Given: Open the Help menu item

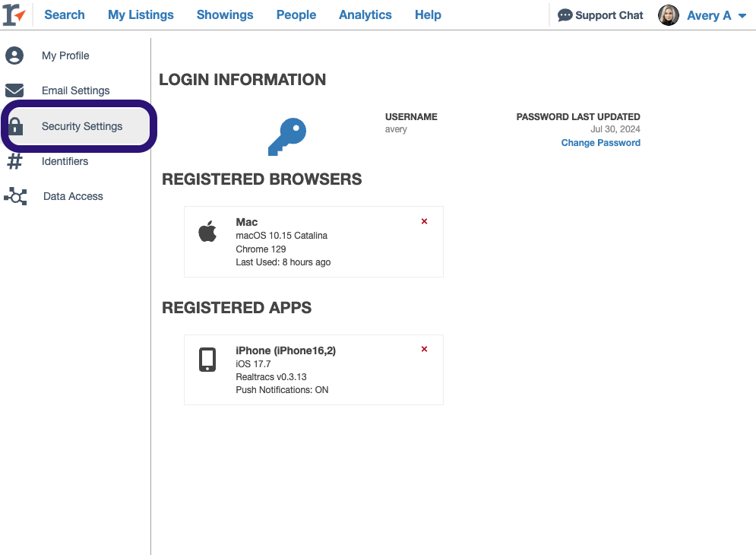Looking at the screenshot, I should point(428,14).
